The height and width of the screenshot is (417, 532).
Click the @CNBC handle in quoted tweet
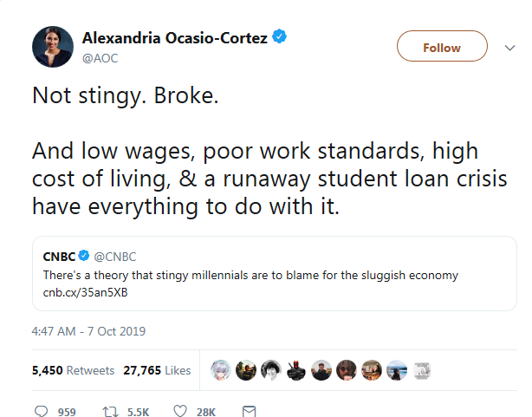pos(114,257)
